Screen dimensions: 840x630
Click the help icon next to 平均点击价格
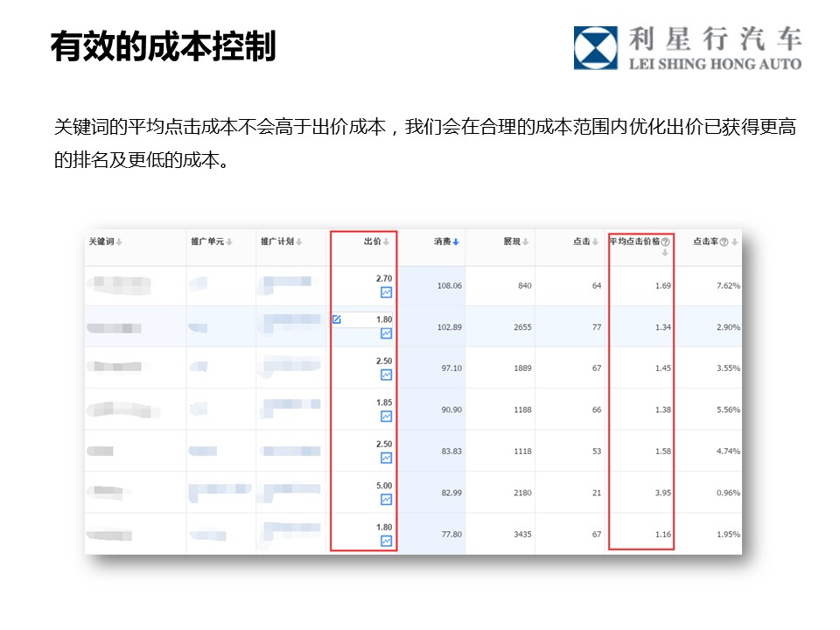pyautogui.click(x=665, y=241)
